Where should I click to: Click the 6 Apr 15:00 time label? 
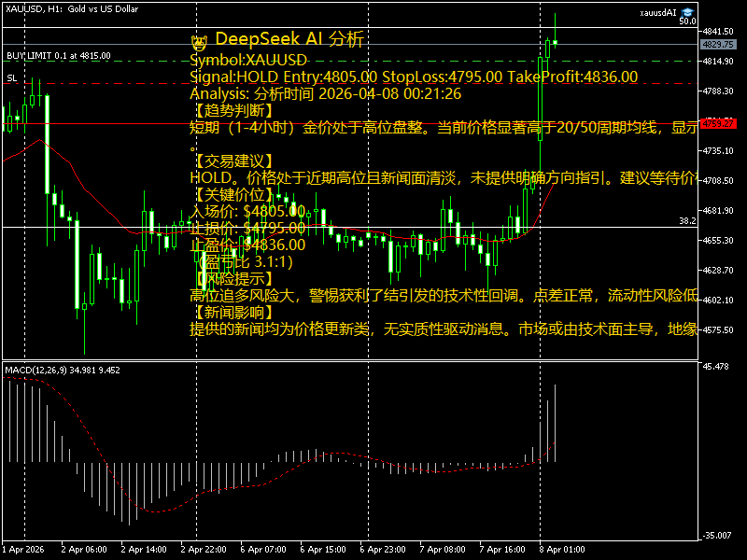(322, 550)
